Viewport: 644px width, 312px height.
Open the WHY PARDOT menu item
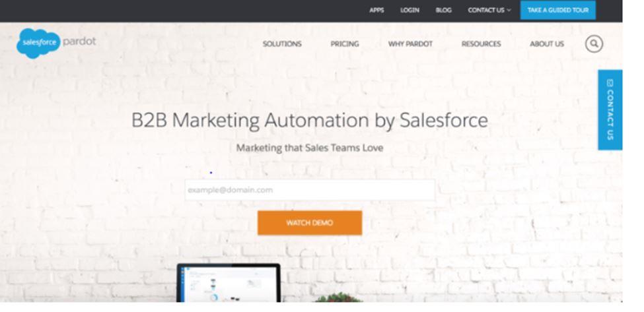coord(410,44)
